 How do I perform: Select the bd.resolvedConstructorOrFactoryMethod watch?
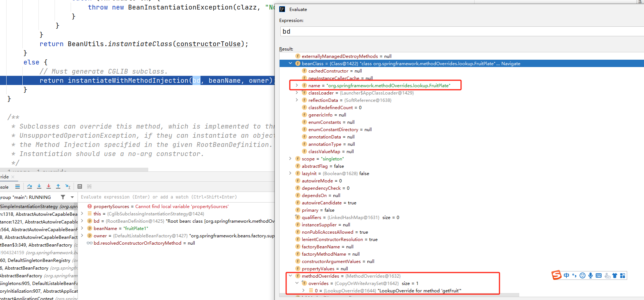(176, 243)
